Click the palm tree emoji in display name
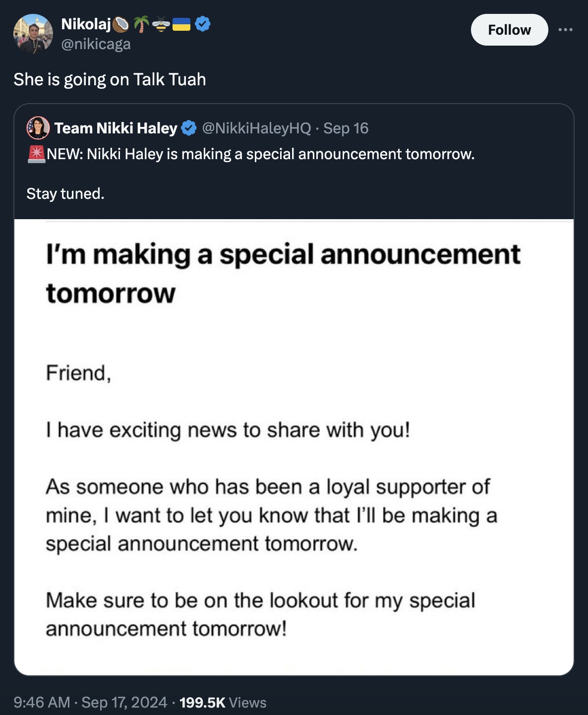This screenshot has height=715, width=588. click(x=141, y=24)
